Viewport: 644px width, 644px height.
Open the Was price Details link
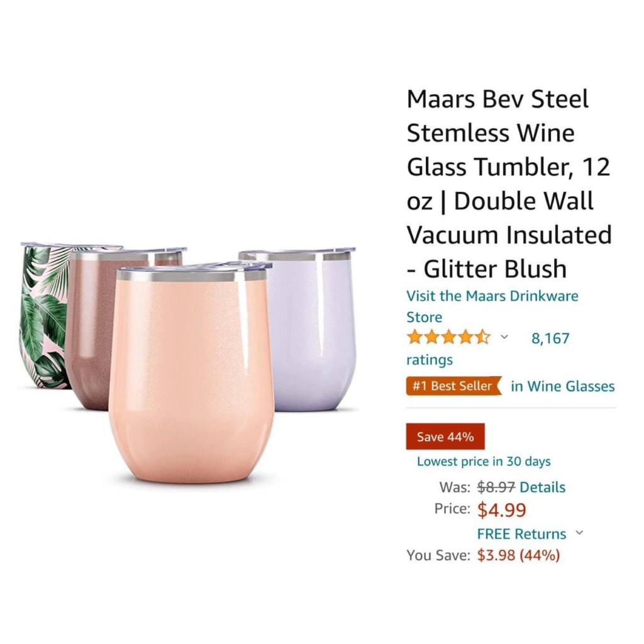pyautogui.click(x=543, y=487)
